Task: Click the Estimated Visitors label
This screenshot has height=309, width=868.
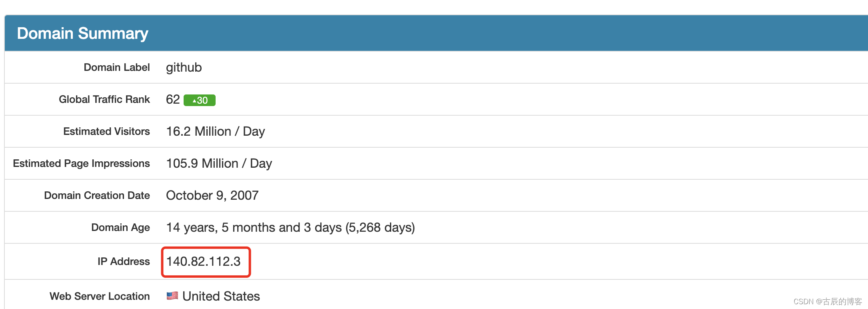Action: (106, 131)
